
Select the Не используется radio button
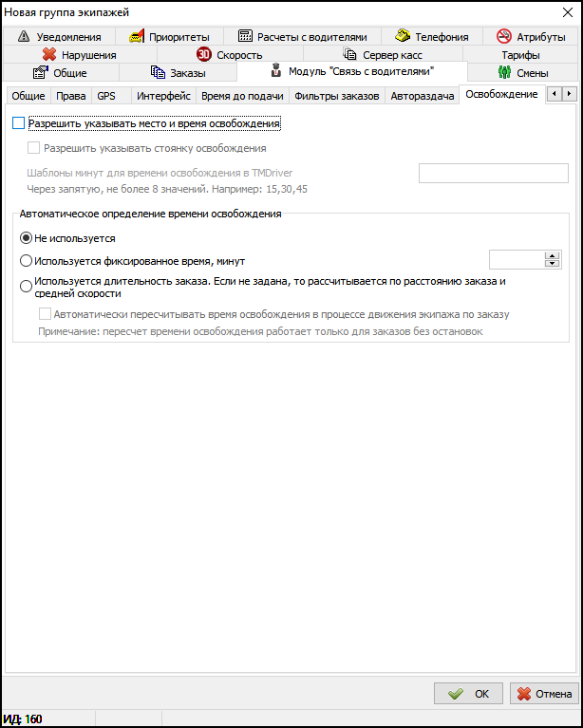click(26, 238)
